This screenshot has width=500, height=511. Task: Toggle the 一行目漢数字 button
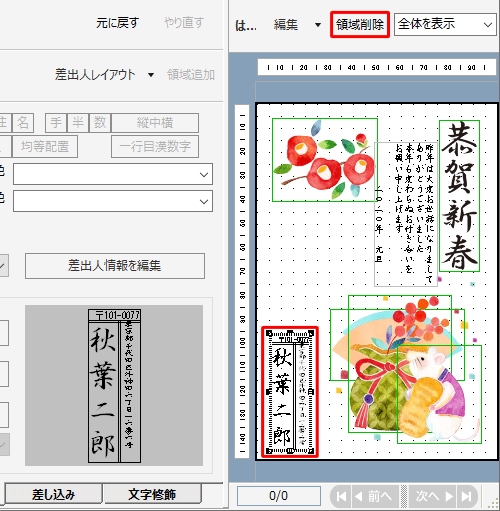coord(155,146)
